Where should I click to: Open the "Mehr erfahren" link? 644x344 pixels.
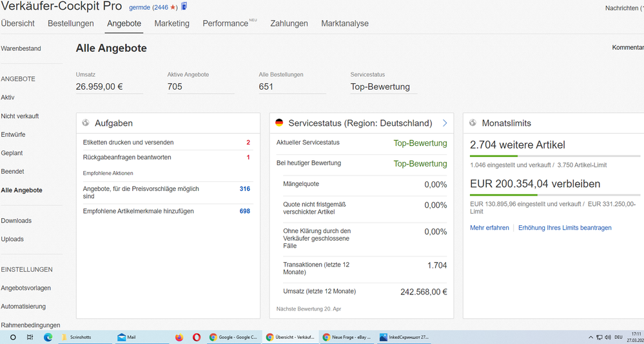click(489, 228)
